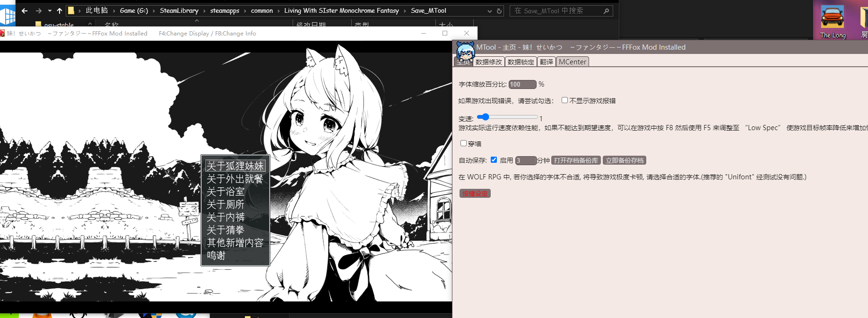The image size is (868, 318).
Task: Refresh the Explorer folder view
Action: [499, 11]
